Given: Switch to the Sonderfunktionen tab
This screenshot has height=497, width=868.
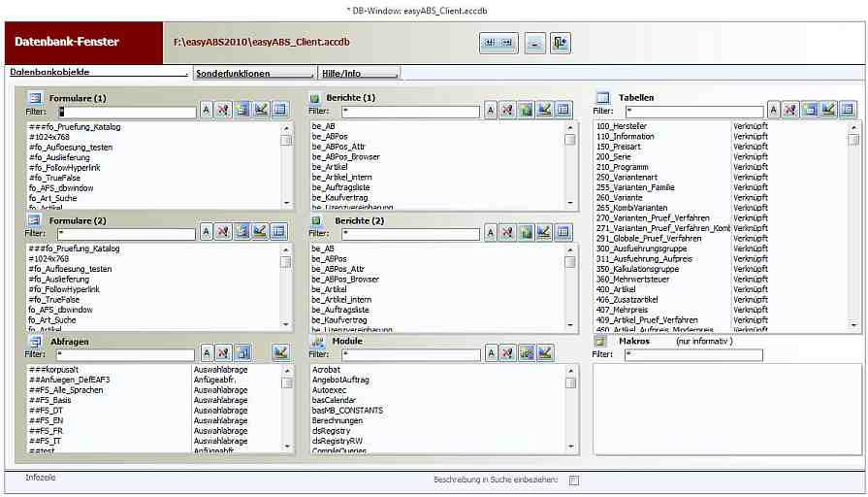Looking at the screenshot, I should pyautogui.click(x=253, y=73).
